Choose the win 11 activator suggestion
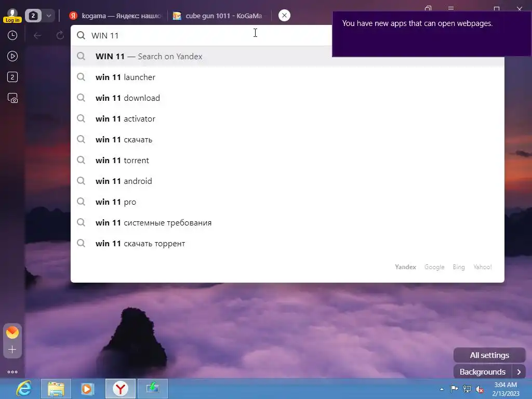The height and width of the screenshot is (399, 532). (x=287, y=119)
